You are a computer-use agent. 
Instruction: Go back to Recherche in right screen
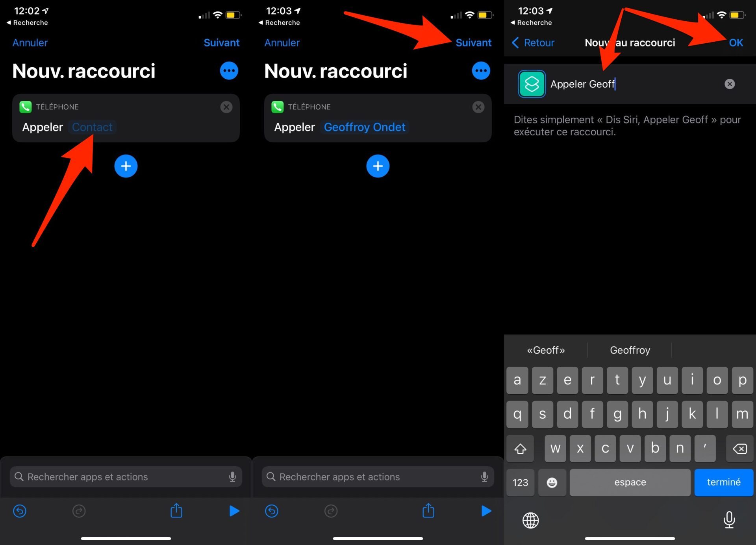pyautogui.click(x=531, y=22)
